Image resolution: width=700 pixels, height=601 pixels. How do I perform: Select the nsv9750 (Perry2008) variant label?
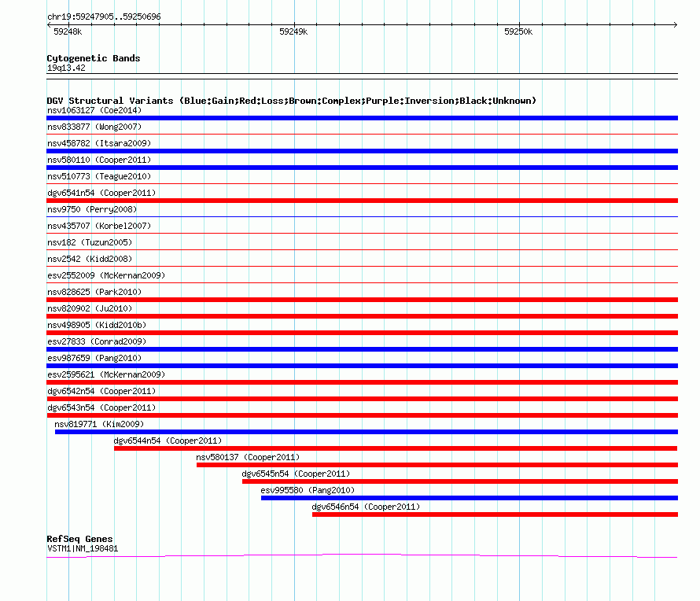click(x=91, y=209)
